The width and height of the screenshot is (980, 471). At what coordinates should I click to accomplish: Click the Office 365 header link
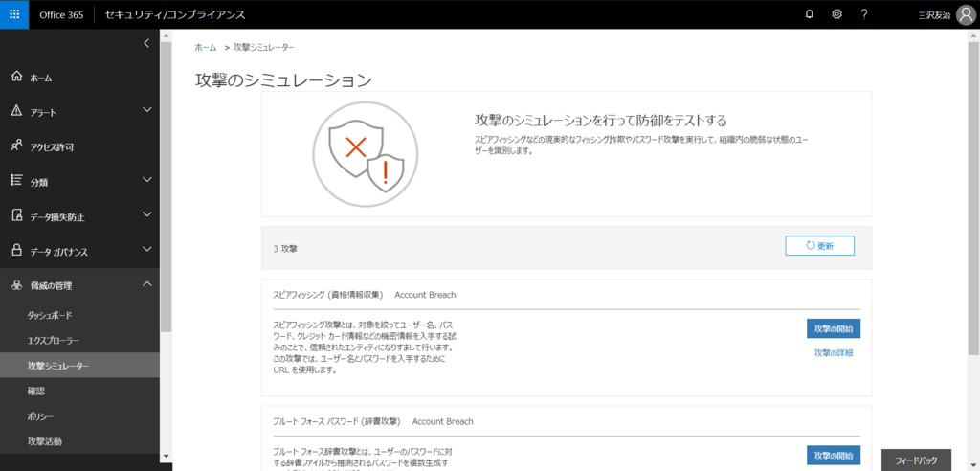(61, 15)
